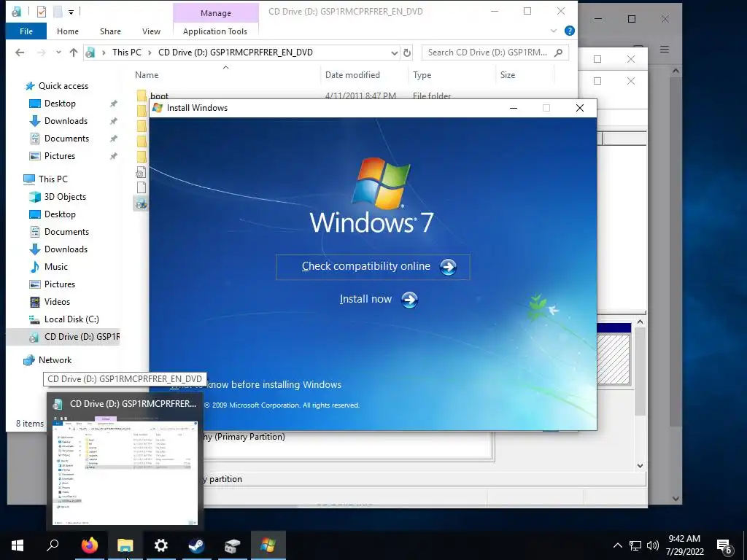Sort by Date modified column
This screenshot has height=560, width=747.
[352, 75]
